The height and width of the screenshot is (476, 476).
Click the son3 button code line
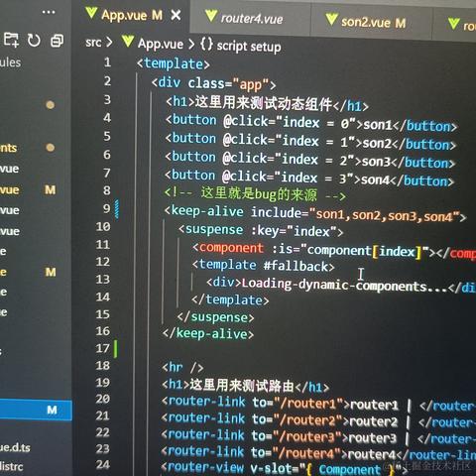pyautogui.click(x=309, y=160)
